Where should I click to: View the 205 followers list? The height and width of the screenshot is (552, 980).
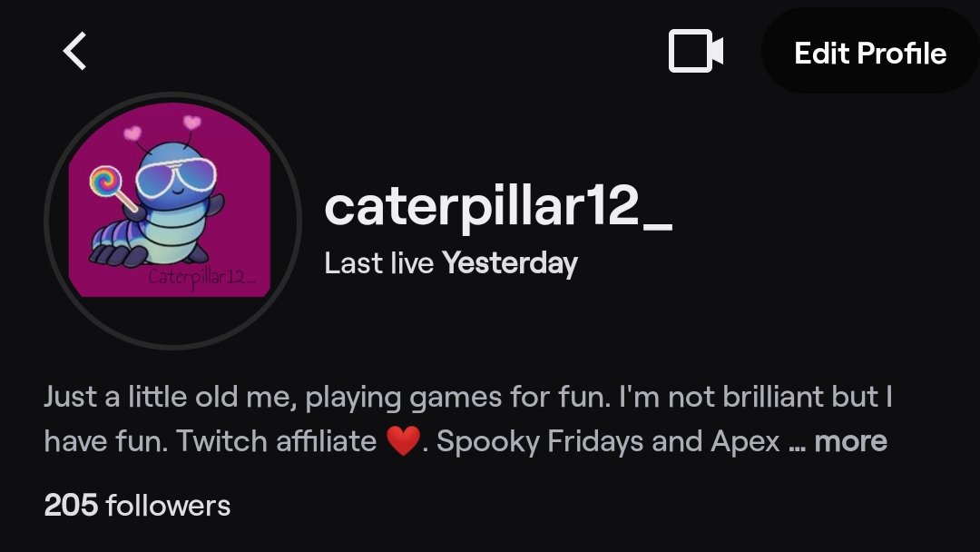click(x=137, y=505)
